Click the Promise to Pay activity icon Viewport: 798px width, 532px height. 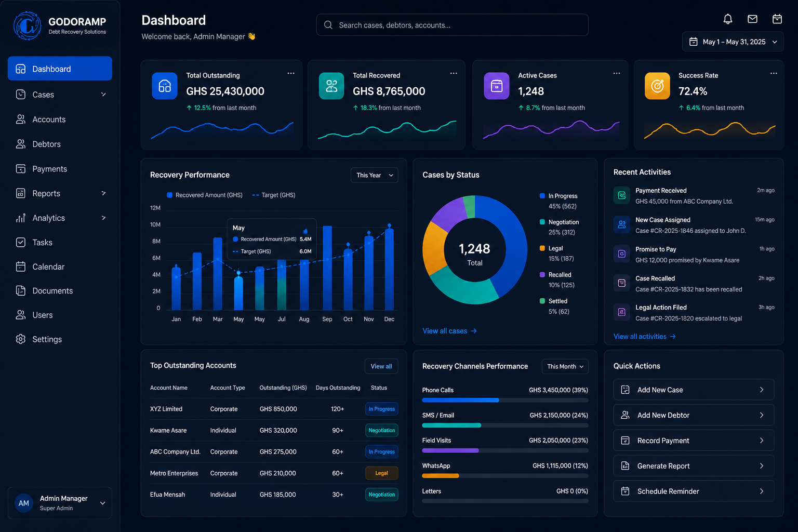(x=621, y=254)
